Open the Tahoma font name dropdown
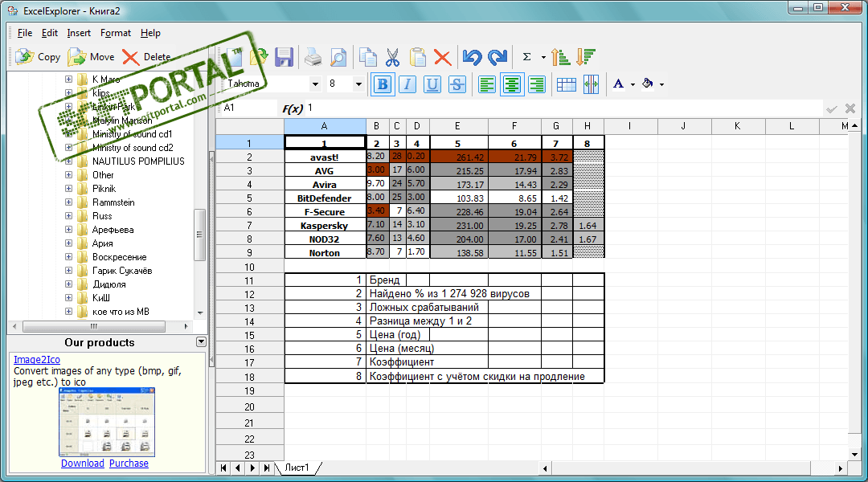Screen dimensions: 868x482 point(315,84)
